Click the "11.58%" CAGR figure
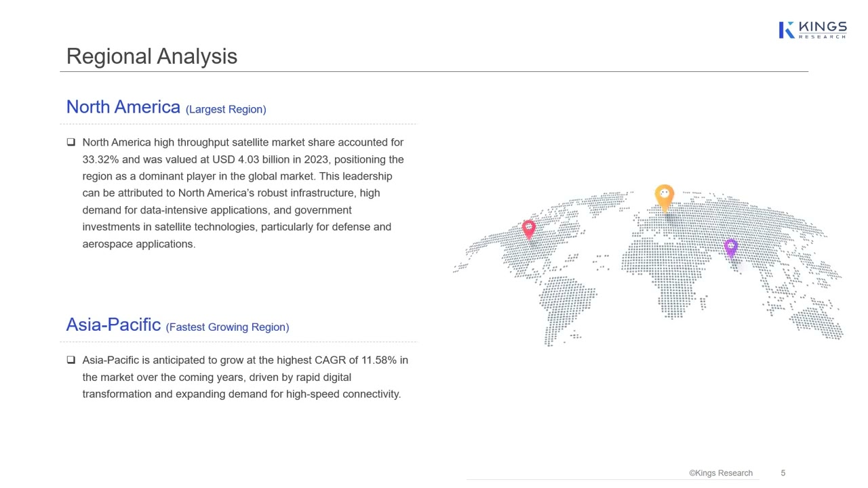868x488 pixels. click(x=379, y=360)
